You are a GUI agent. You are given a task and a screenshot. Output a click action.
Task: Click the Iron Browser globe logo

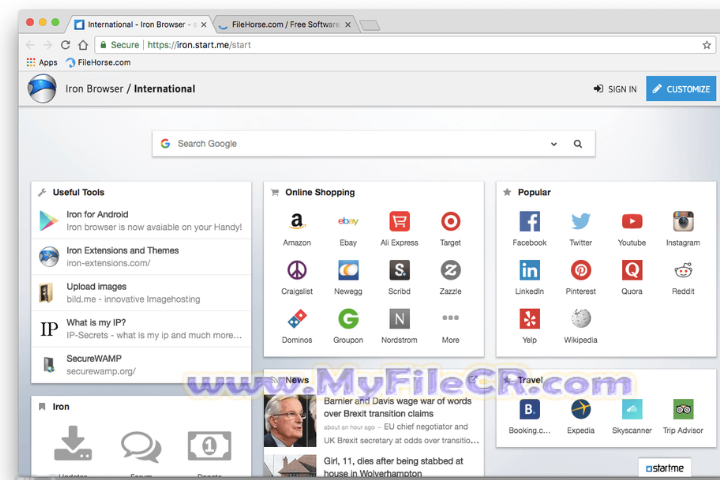pyautogui.click(x=42, y=89)
